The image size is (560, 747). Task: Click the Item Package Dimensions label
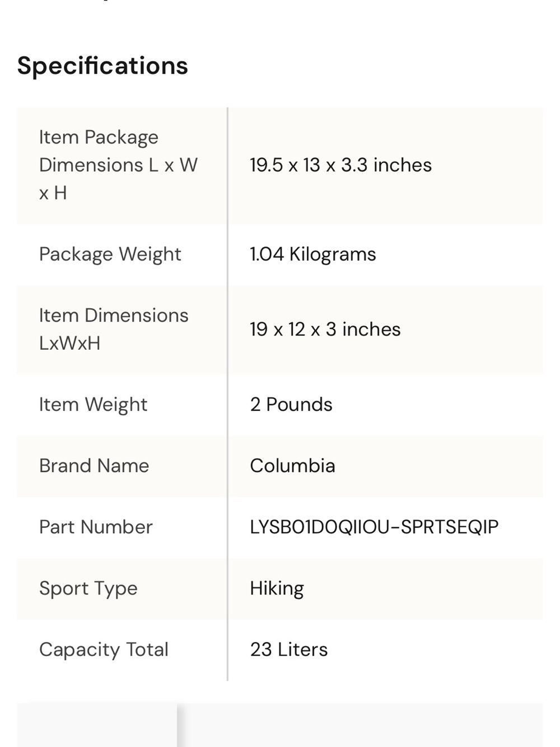(x=118, y=165)
